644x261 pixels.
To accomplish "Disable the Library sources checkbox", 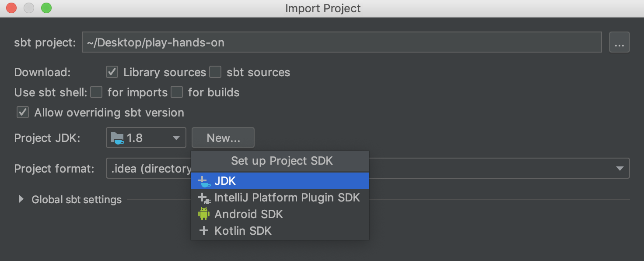I will 112,72.
